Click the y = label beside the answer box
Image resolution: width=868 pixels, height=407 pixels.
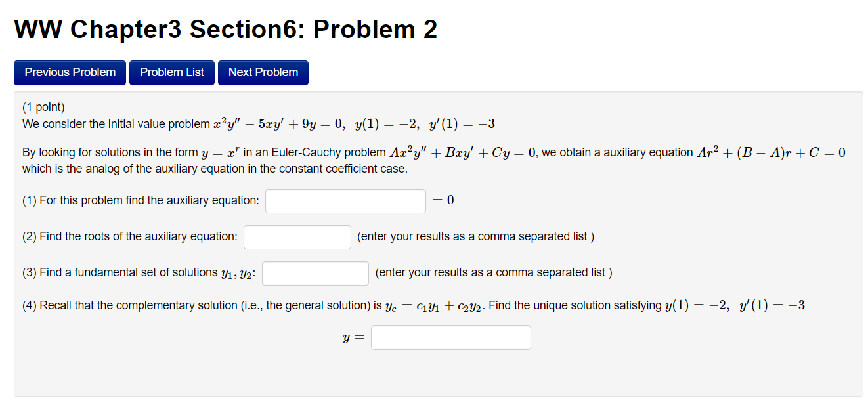pyautogui.click(x=352, y=337)
